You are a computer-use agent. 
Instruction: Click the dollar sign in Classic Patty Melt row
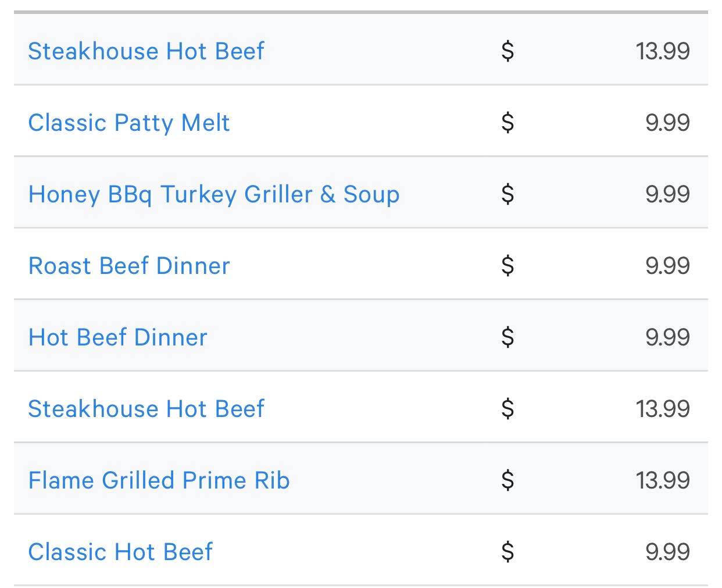(507, 123)
